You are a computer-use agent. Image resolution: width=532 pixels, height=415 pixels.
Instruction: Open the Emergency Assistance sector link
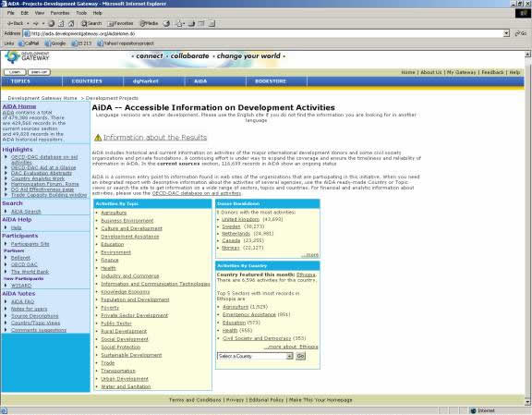pos(249,314)
